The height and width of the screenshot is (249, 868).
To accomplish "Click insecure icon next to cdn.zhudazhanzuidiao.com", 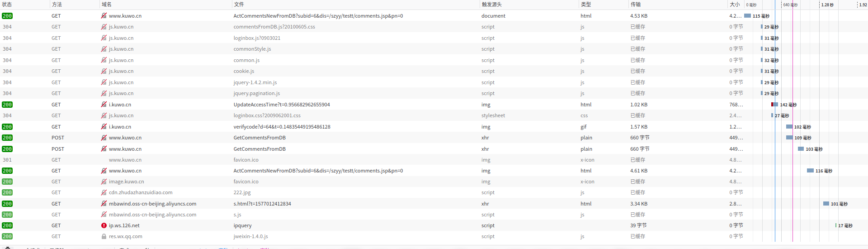I will pos(104,192).
